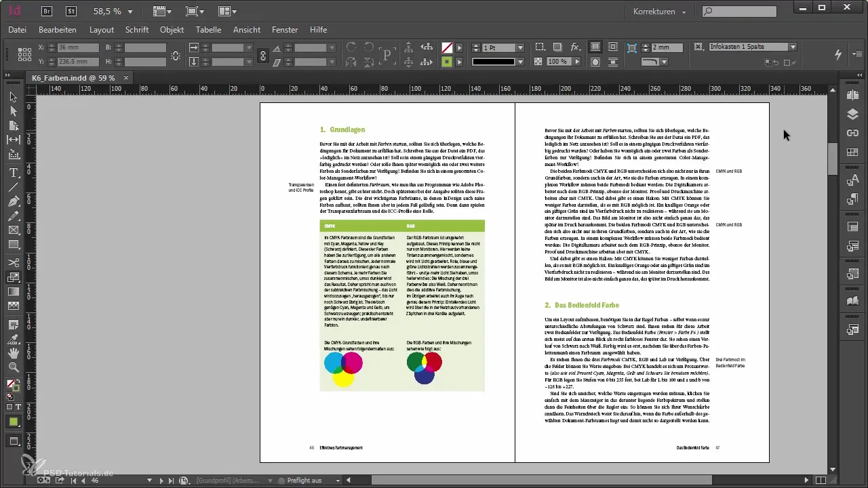Select reference point locator grid
This screenshot has width=868, height=488.
(x=24, y=54)
